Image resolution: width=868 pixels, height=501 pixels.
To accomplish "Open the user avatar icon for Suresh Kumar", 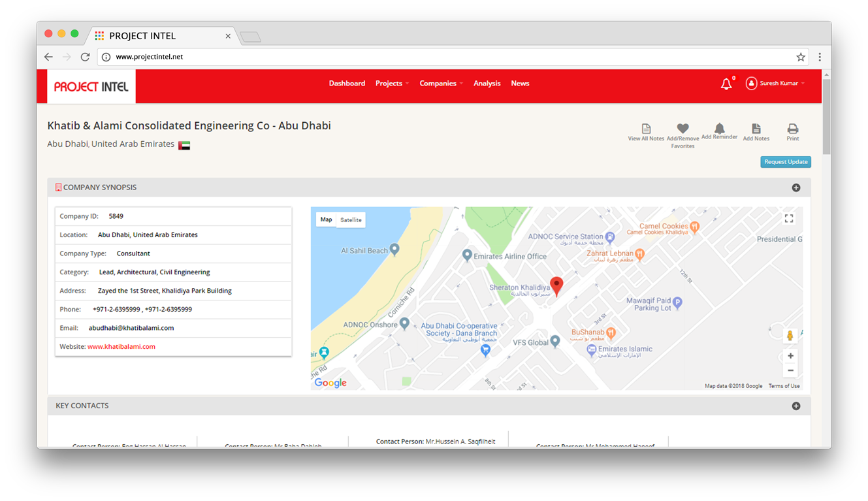I will tap(752, 84).
